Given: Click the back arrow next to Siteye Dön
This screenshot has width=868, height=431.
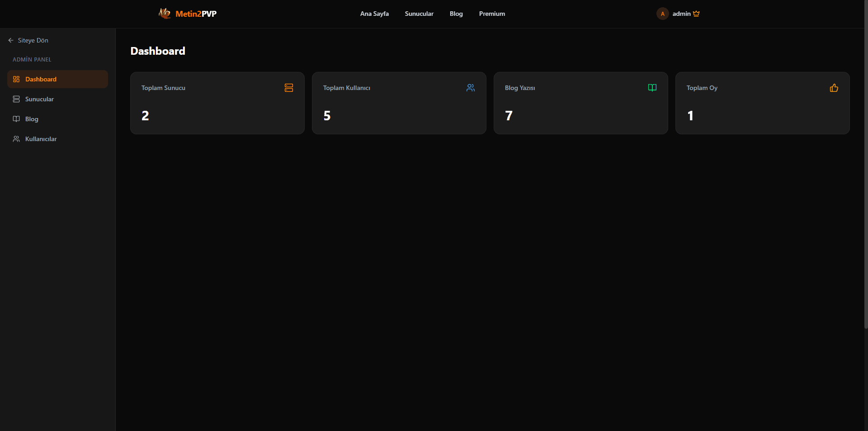Looking at the screenshot, I should (x=10, y=40).
